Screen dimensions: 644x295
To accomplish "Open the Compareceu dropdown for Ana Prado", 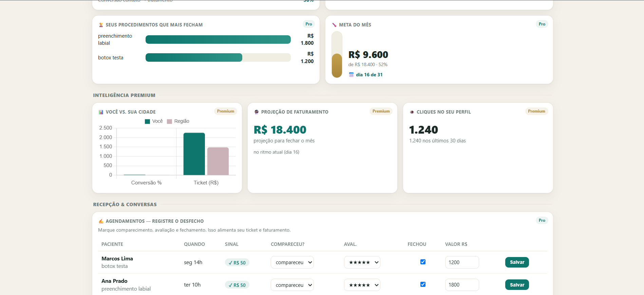I will (292, 285).
